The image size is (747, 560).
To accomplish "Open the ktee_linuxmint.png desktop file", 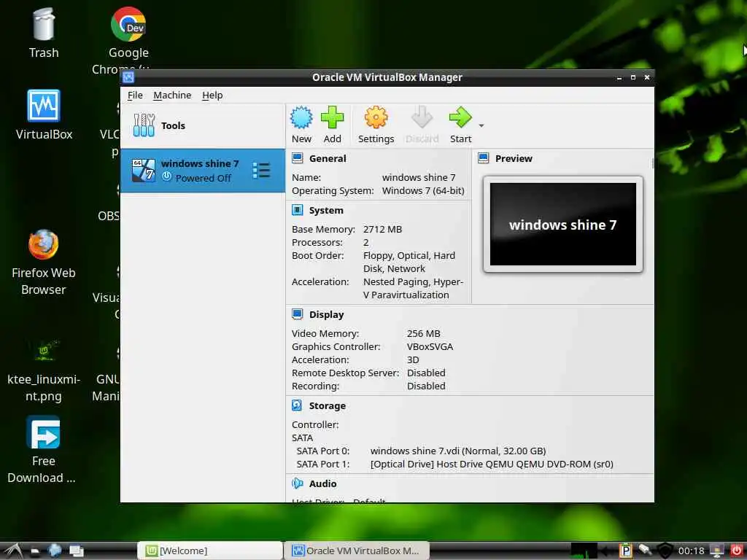I will 44,371.
